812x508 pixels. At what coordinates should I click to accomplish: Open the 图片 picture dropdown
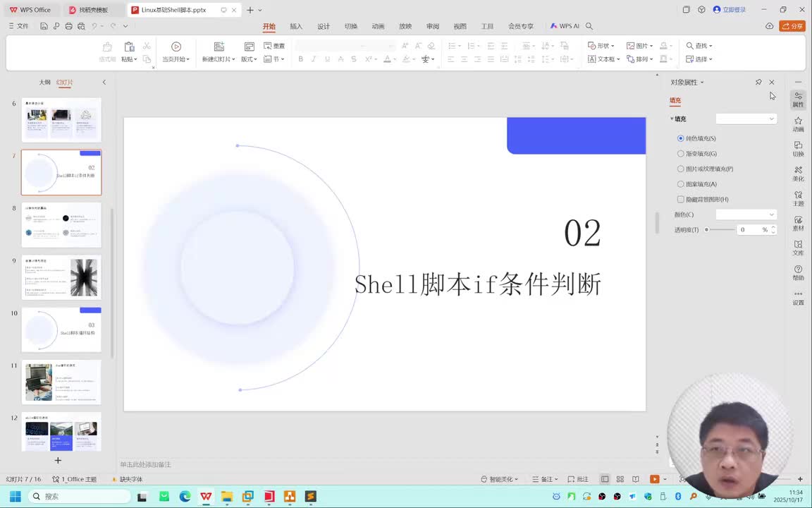tap(639, 46)
